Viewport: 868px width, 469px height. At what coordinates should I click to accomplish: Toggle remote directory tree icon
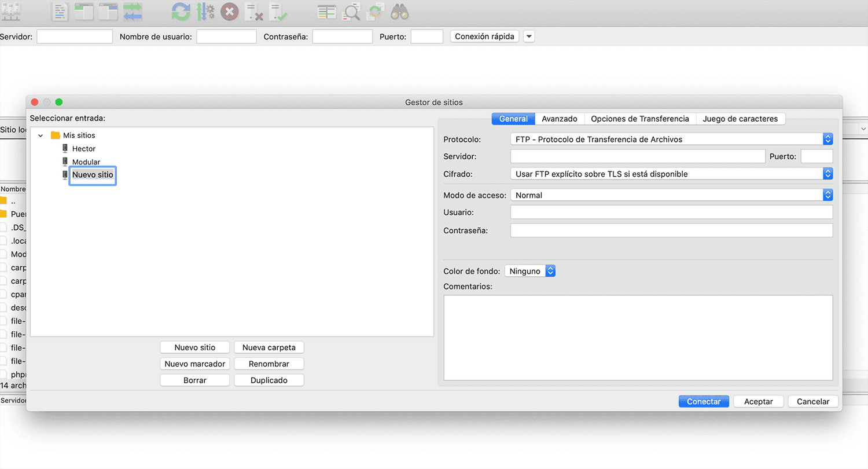108,12
